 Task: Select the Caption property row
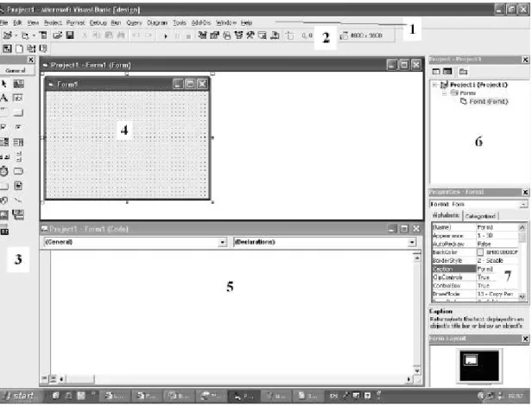tap(475, 270)
